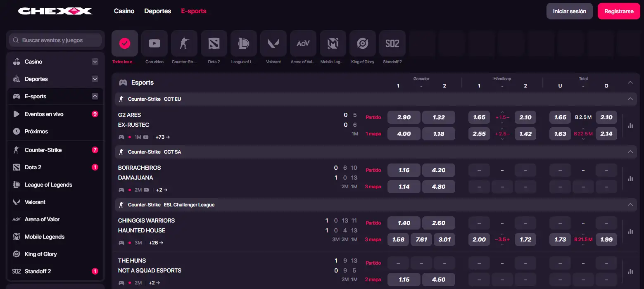The width and height of the screenshot is (644, 289).
Task: Open Standoff 2 in the sidebar
Action: pos(55,271)
